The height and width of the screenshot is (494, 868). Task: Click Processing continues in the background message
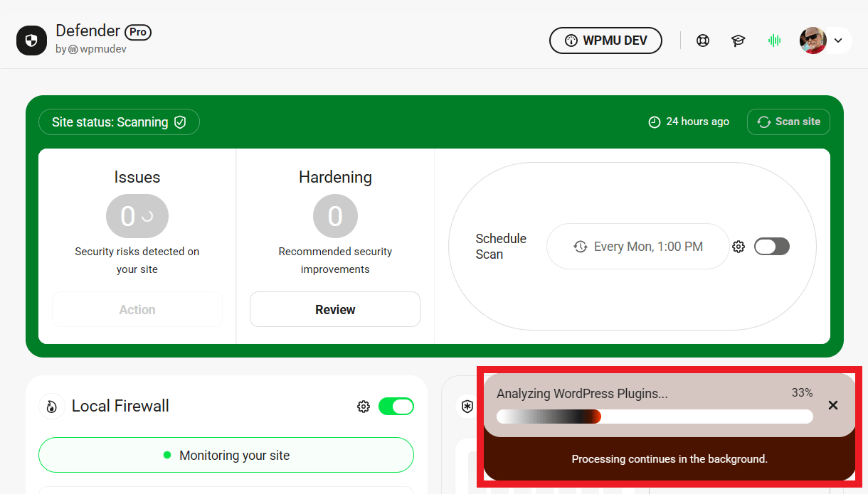tap(669, 459)
